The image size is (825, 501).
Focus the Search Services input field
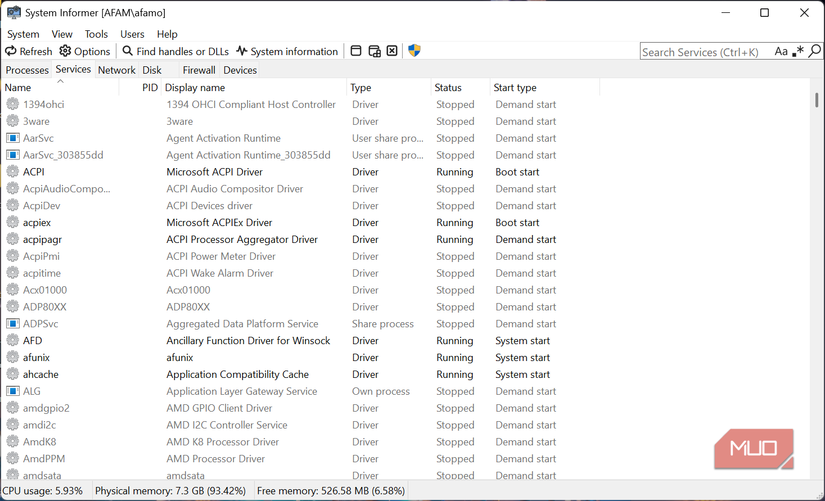[705, 52]
